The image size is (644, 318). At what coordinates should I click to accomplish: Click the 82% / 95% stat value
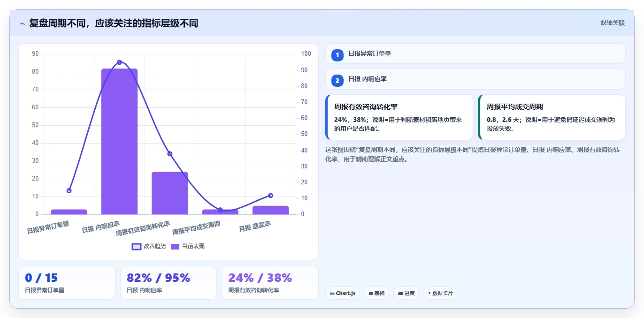[158, 278]
